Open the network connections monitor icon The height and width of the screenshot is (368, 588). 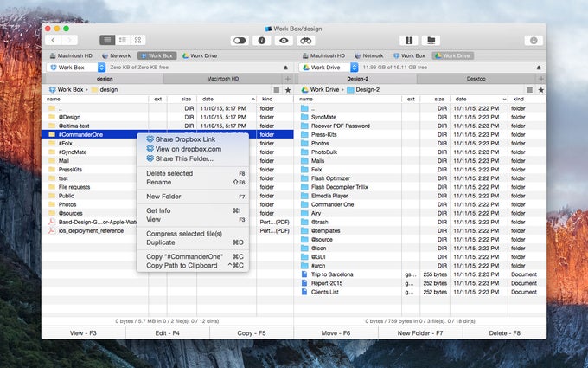[x=431, y=40]
